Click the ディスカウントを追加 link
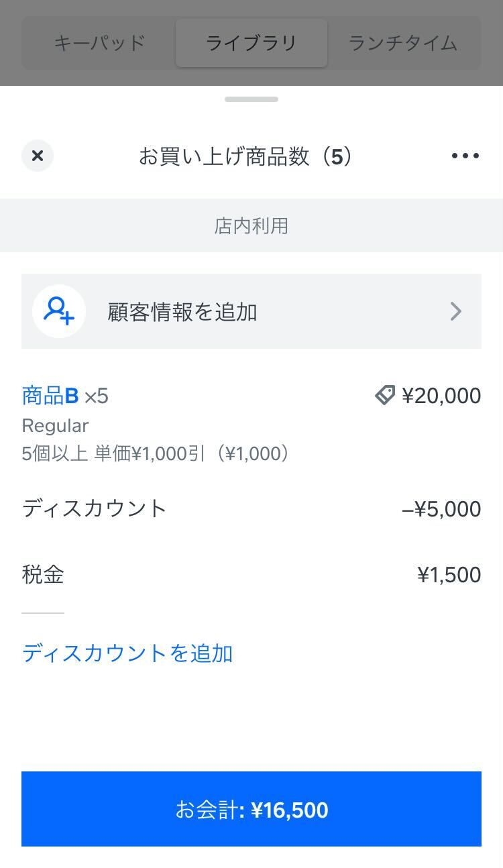 (127, 653)
